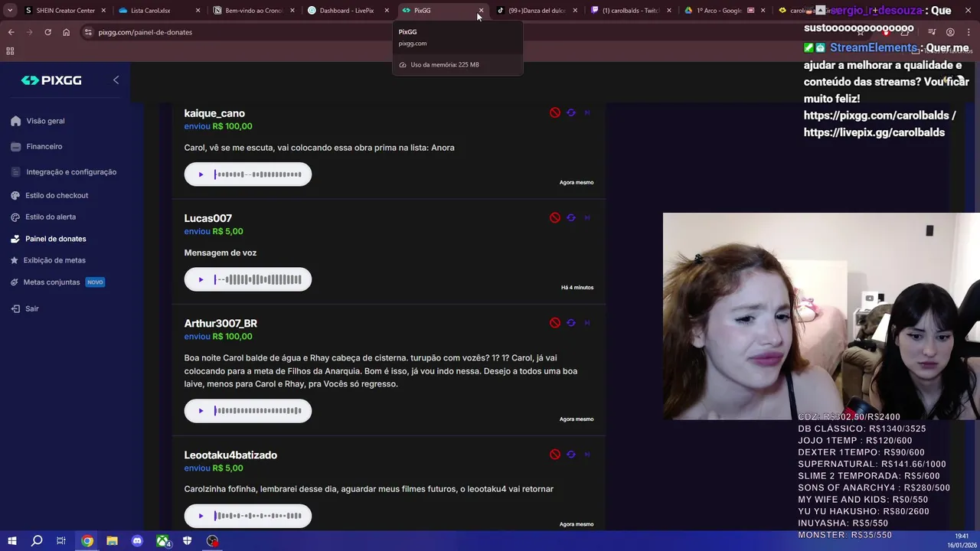Replay the kaique_cano donation alert
Screen dimensions: 980x551
point(571,112)
